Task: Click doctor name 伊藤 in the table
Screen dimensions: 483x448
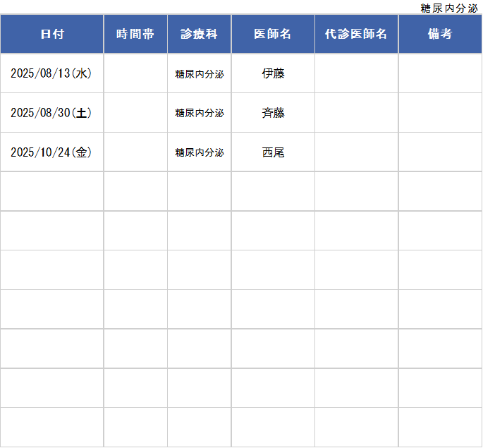Action: 273,73
